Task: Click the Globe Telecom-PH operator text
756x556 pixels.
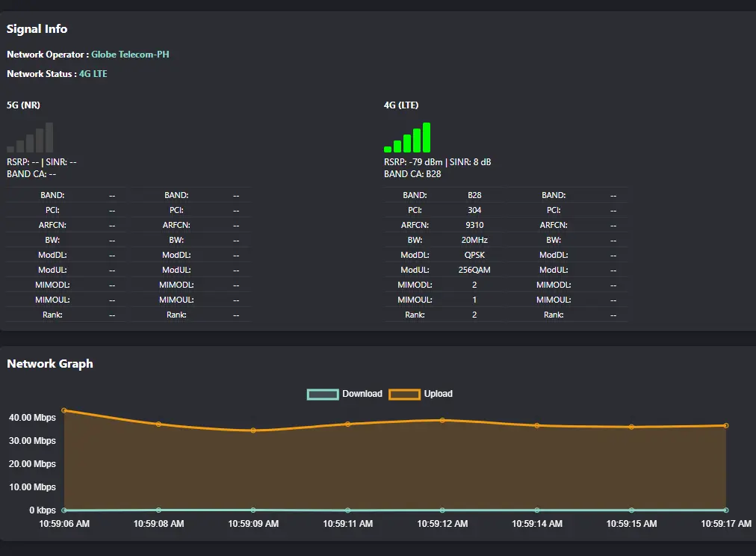Action: pos(130,55)
